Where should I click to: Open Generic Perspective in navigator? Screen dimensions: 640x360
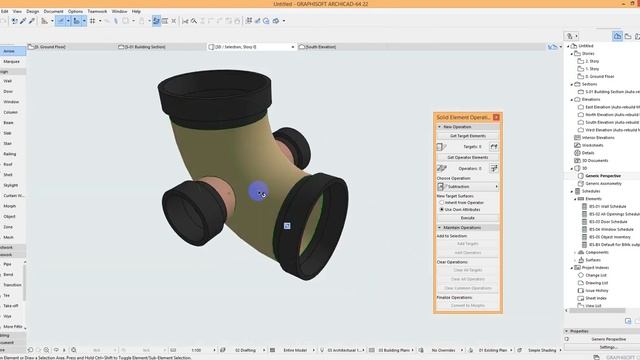point(603,176)
